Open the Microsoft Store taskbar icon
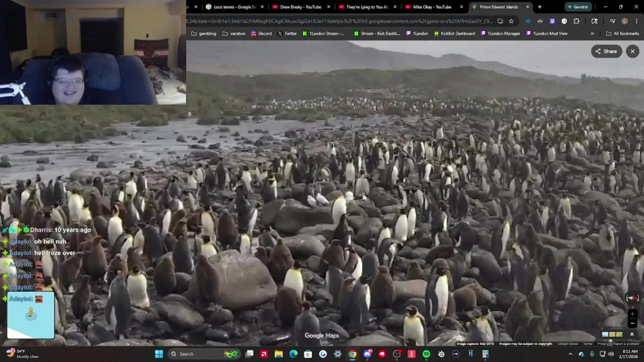The width and height of the screenshot is (644, 362). click(x=308, y=354)
